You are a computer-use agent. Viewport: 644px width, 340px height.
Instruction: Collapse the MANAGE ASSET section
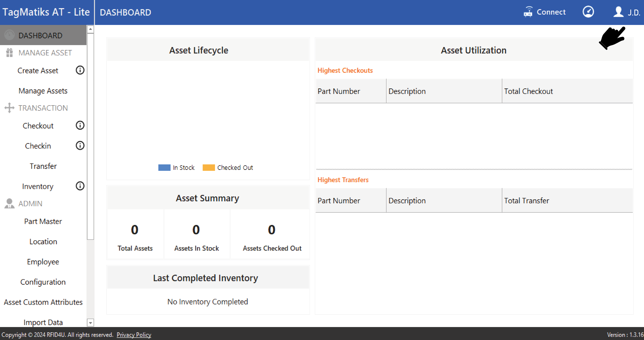coord(45,53)
